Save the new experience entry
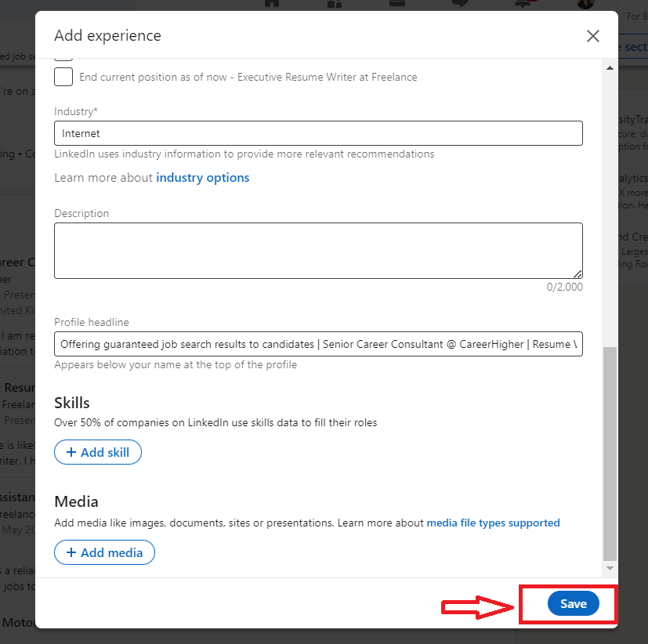 point(574,603)
